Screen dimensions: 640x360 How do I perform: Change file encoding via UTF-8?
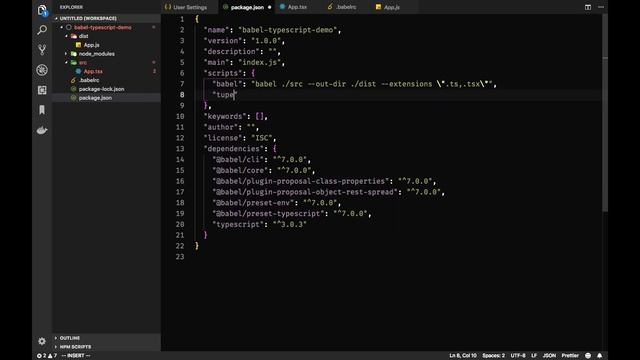[518, 356]
